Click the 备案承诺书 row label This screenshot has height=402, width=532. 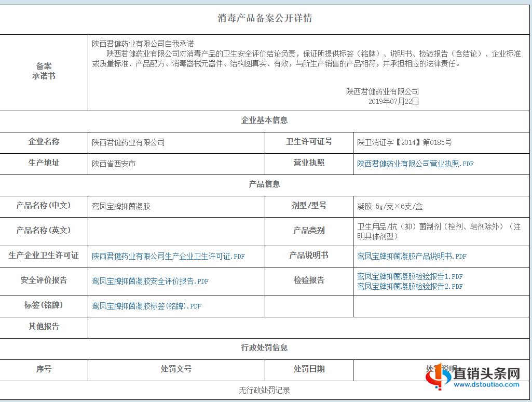pyautogui.click(x=44, y=71)
